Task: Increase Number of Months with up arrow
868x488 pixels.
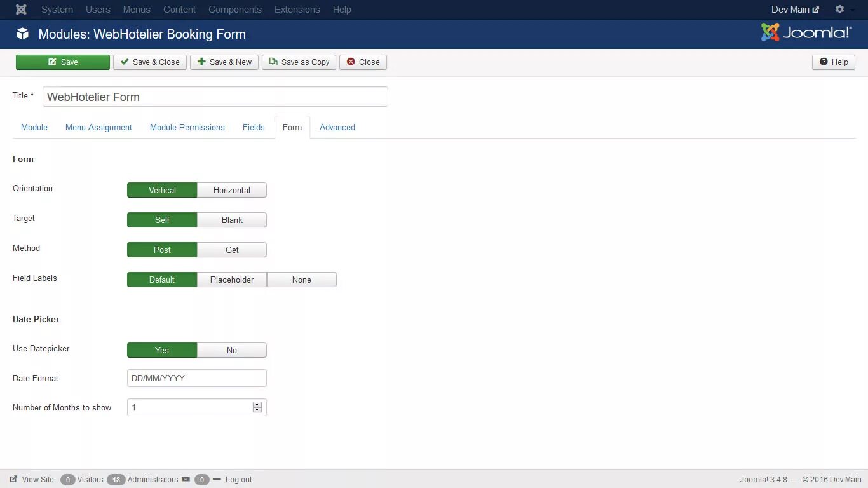Action: click(x=257, y=405)
